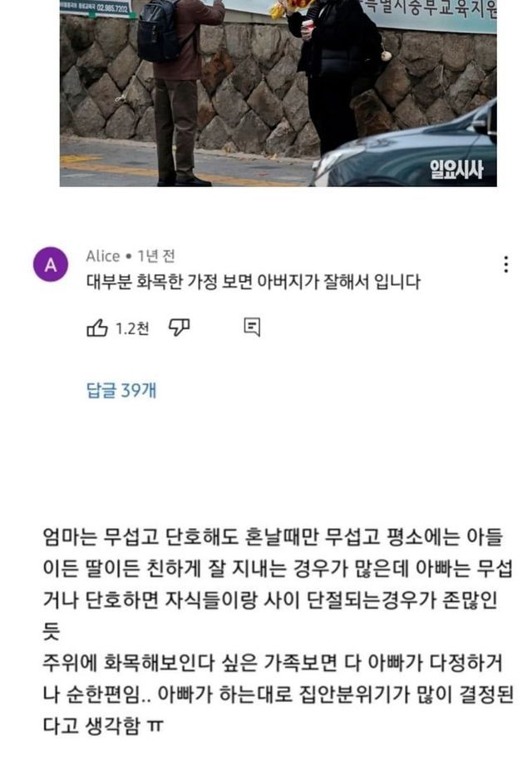Open the Alice username profile
532x776 pixels.
click(x=103, y=256)
